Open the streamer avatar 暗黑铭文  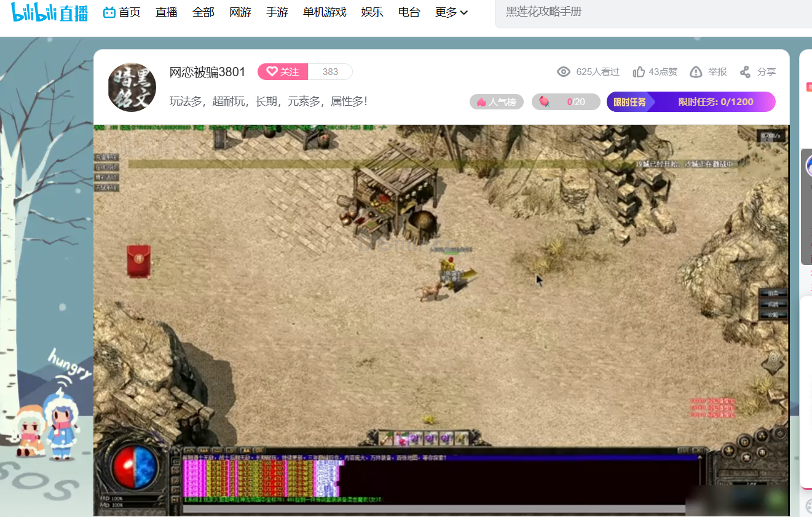pos(132,87)
